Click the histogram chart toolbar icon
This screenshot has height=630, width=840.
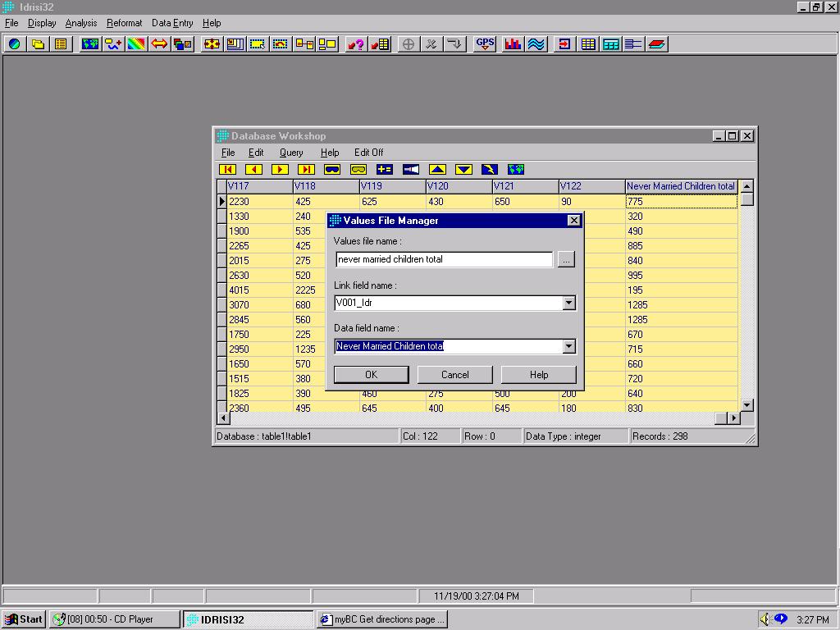(514, 44)
